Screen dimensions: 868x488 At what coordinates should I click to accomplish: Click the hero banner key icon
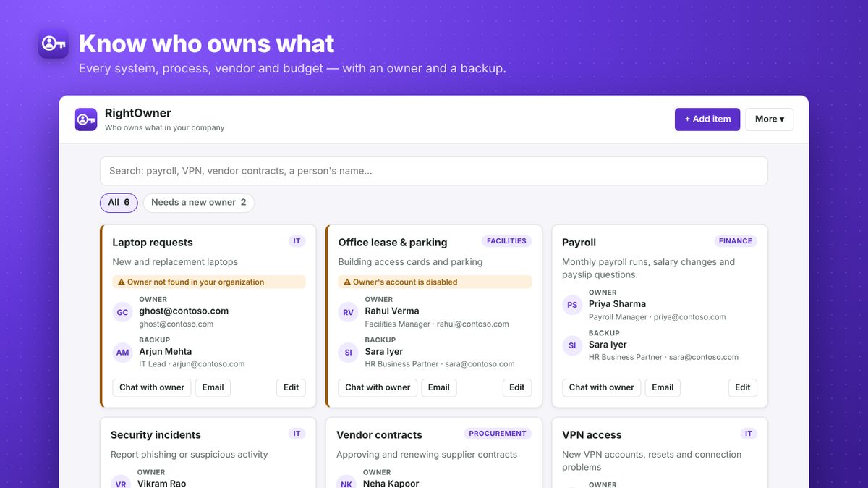click(x=54, y=43)
